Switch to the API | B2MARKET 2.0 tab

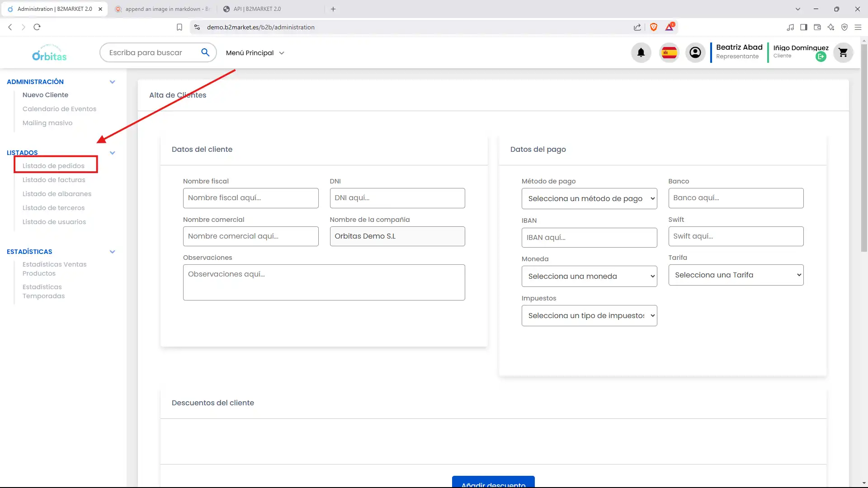[x=258, y=9]
